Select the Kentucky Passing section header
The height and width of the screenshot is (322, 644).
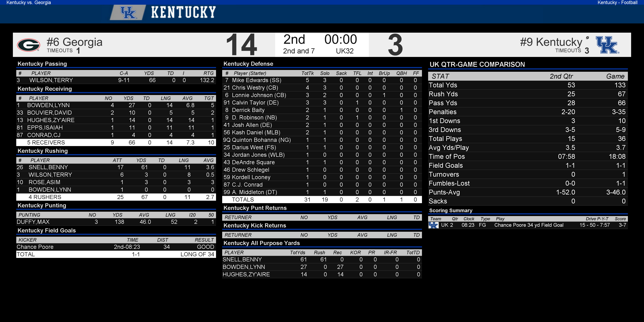(x=42, y=64)
